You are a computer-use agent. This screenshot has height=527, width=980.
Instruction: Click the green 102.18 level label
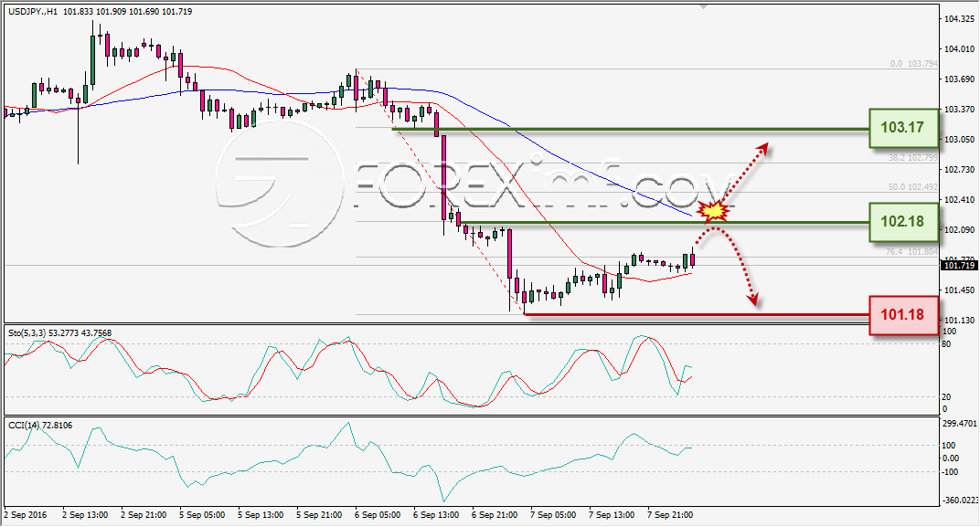[904, 222]
